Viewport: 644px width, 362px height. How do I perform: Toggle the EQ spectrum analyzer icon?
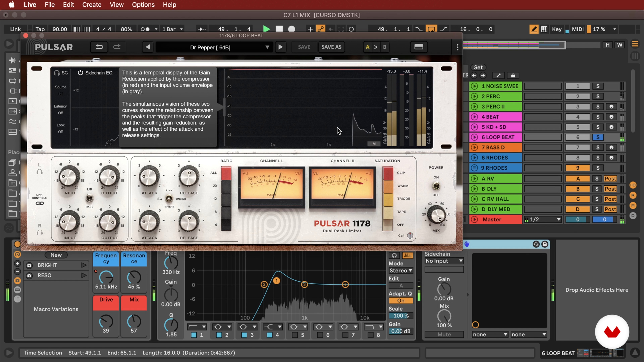point(408,255)
